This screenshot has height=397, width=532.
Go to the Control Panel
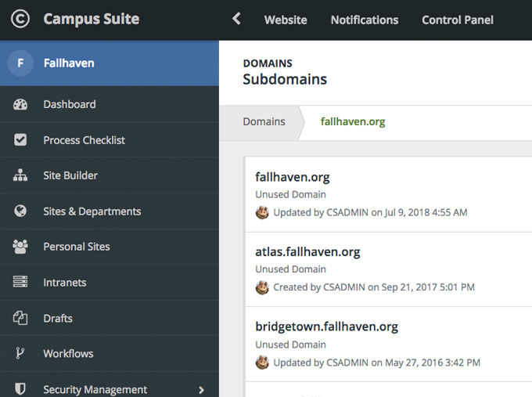(458, 20)
